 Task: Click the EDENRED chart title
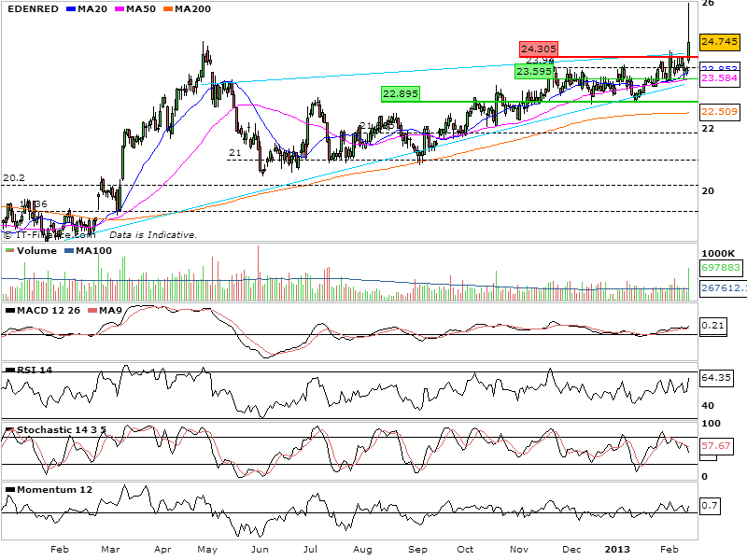click(33, 9)
